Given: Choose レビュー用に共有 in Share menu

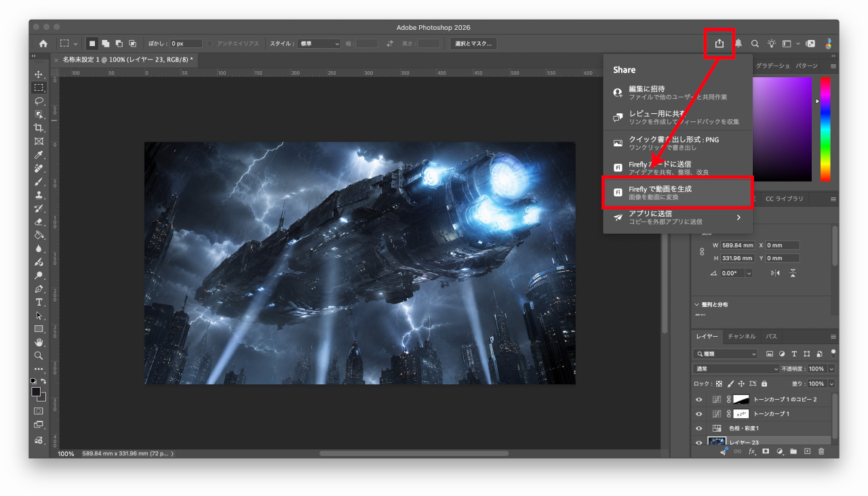Looking at the screenshot, I should pyautogui.click(x=678, y=117).
